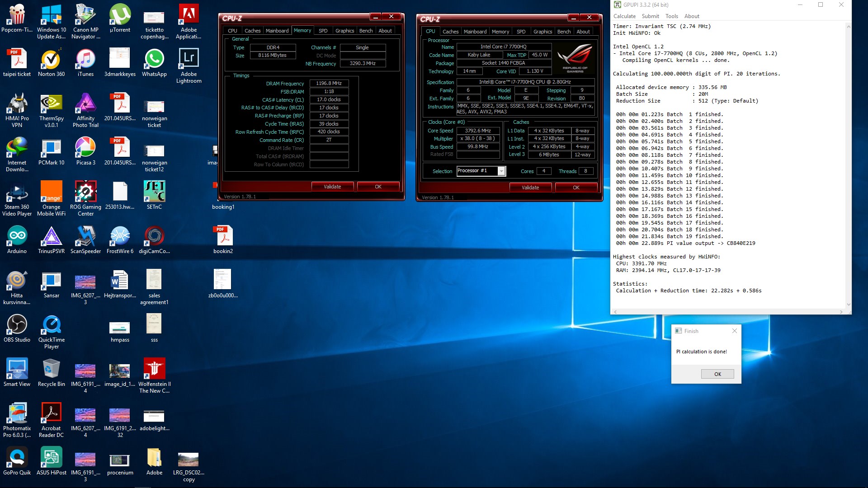The image size is (868, 488).
Task: Open the bookin2 PDF file
Action: pyautogui.click(x=223, y=240)
